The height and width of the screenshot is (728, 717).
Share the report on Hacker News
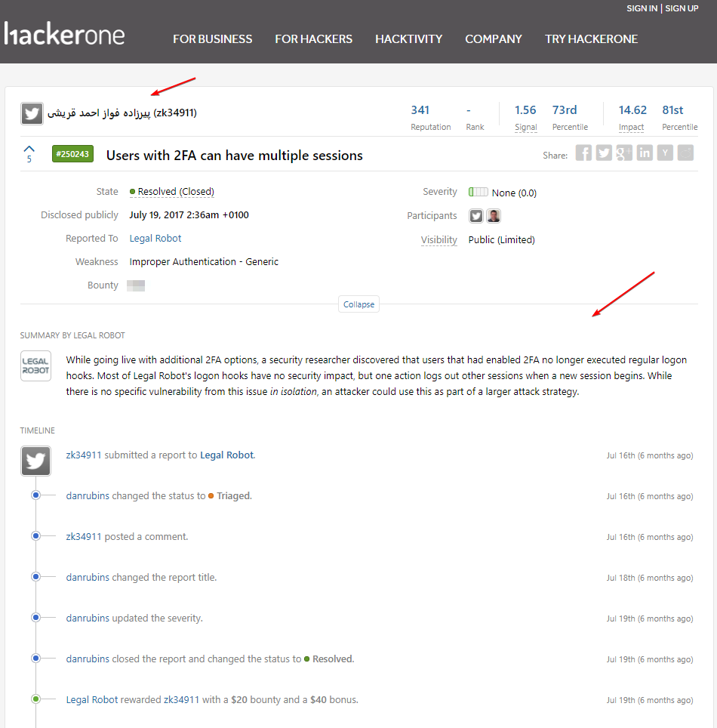point(665,153)
